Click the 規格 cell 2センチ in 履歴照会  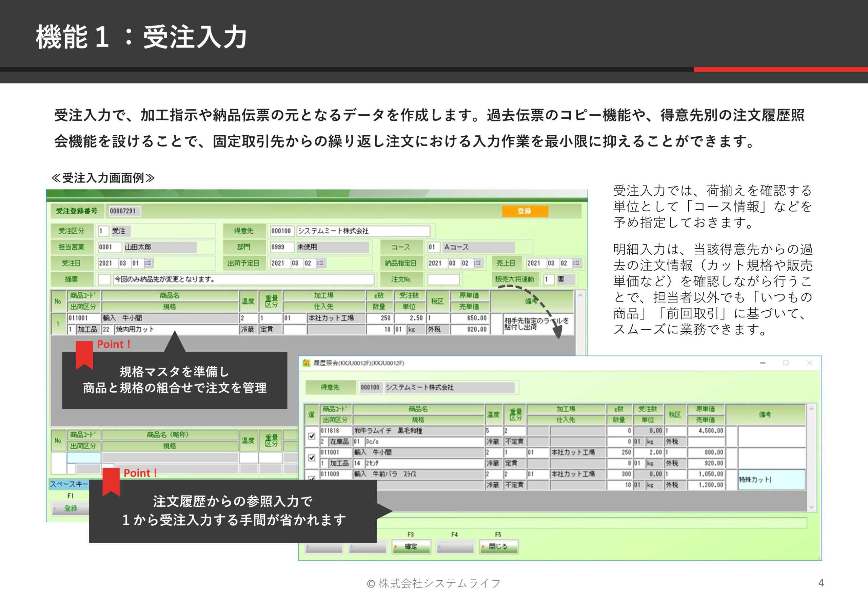click(425, 463)
